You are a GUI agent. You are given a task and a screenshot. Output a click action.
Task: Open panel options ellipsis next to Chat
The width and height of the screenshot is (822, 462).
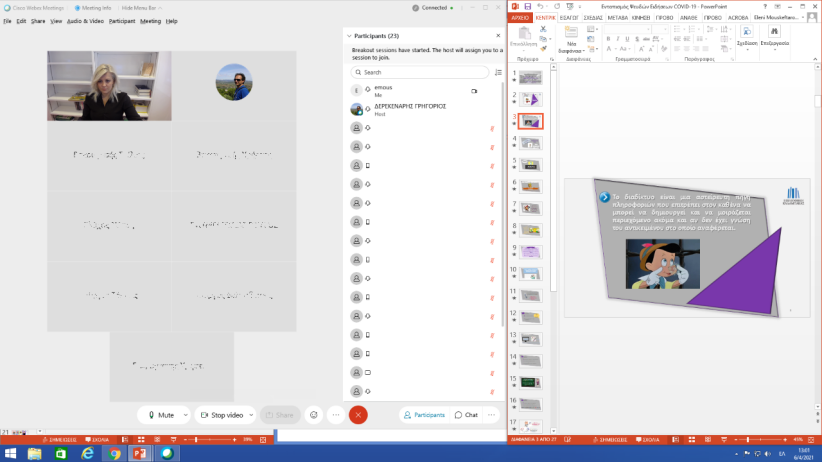pyautogui.click(x=491, y=415)
